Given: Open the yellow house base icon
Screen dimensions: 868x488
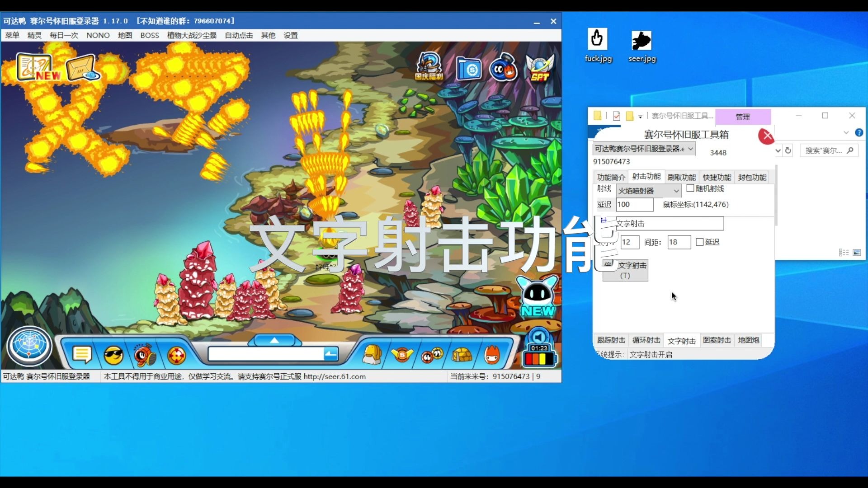Looking at the screenshot, I should pyautogui.click(x=462, y=356).
